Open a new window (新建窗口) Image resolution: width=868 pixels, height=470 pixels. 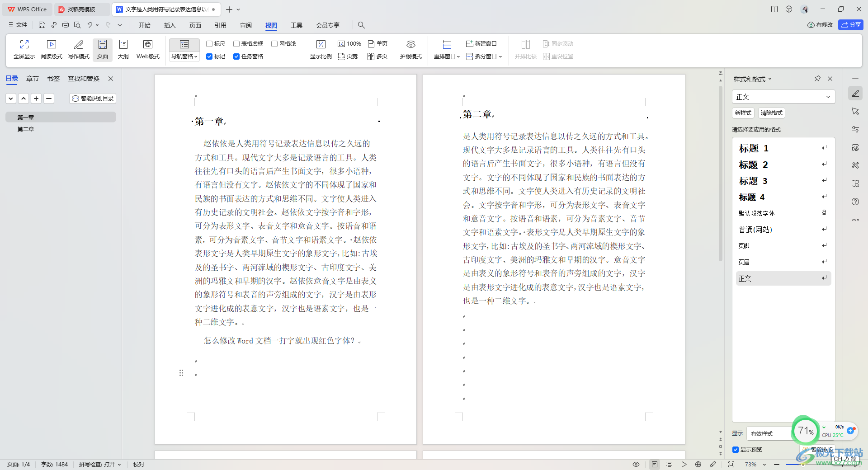[x=481, y=44]
